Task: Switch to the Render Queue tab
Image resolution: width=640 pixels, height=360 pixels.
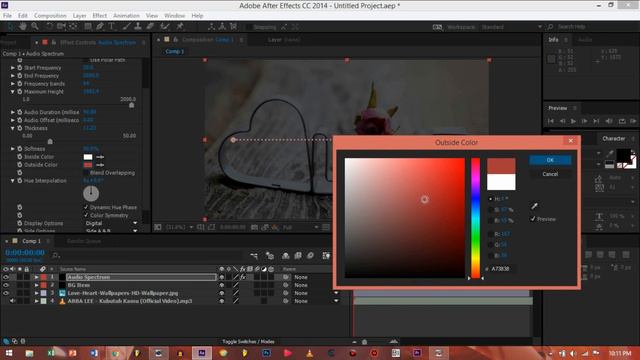Action: (84, 241)
